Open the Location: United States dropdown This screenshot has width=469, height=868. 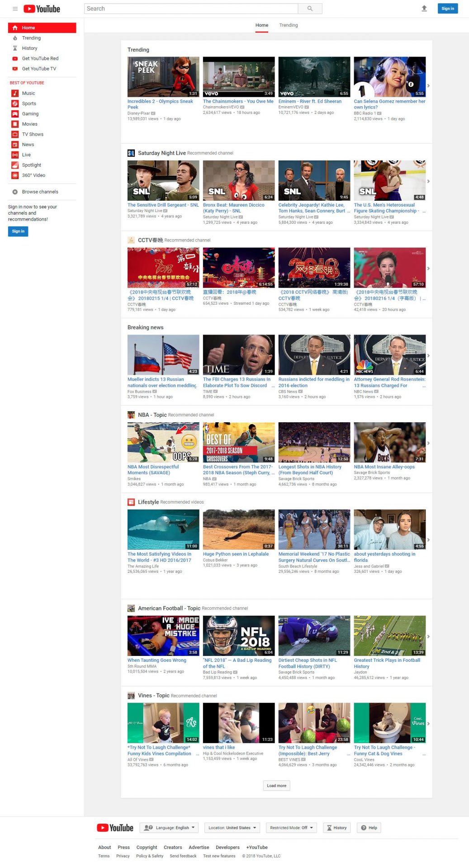point(232,828)
